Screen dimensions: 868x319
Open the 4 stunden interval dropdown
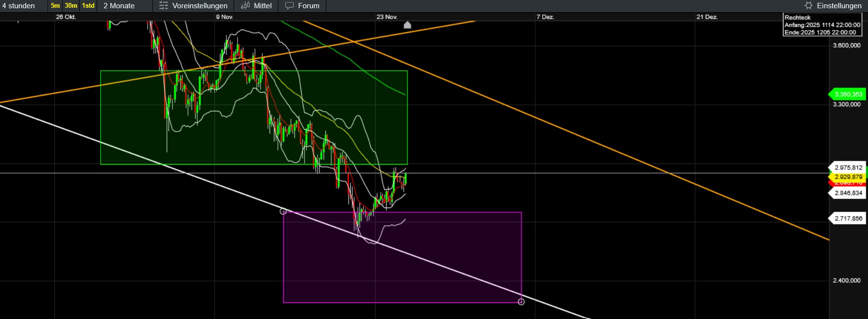tap(19, 6)
